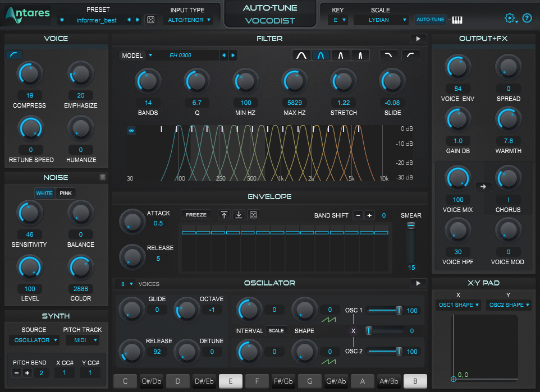Screen dimensions: 540x392
Task: Click the interval Scale button
Action: click(276, 331)
